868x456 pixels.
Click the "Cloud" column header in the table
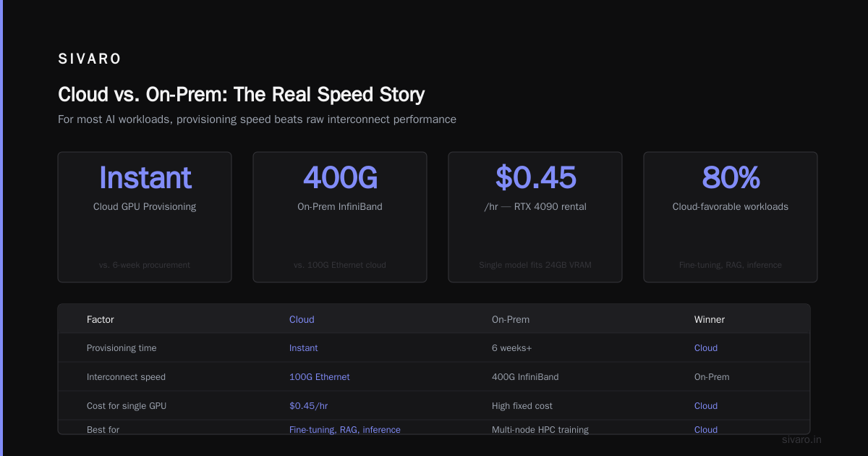302,319
